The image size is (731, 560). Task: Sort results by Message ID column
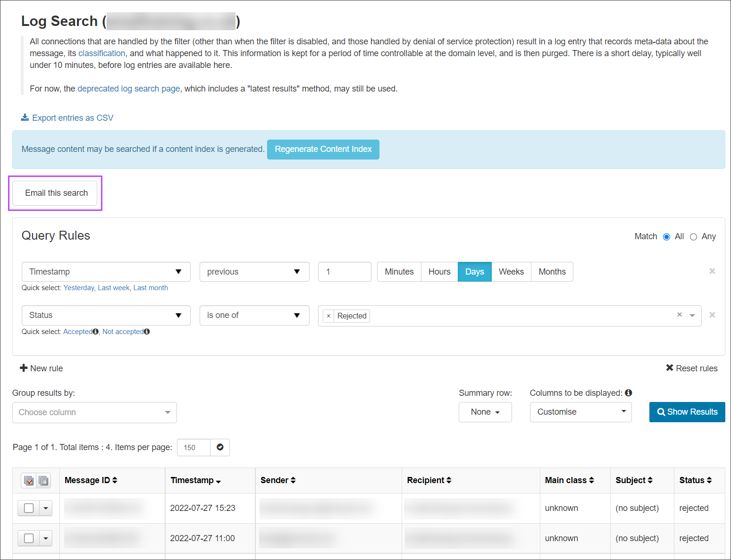pos(91,480)
